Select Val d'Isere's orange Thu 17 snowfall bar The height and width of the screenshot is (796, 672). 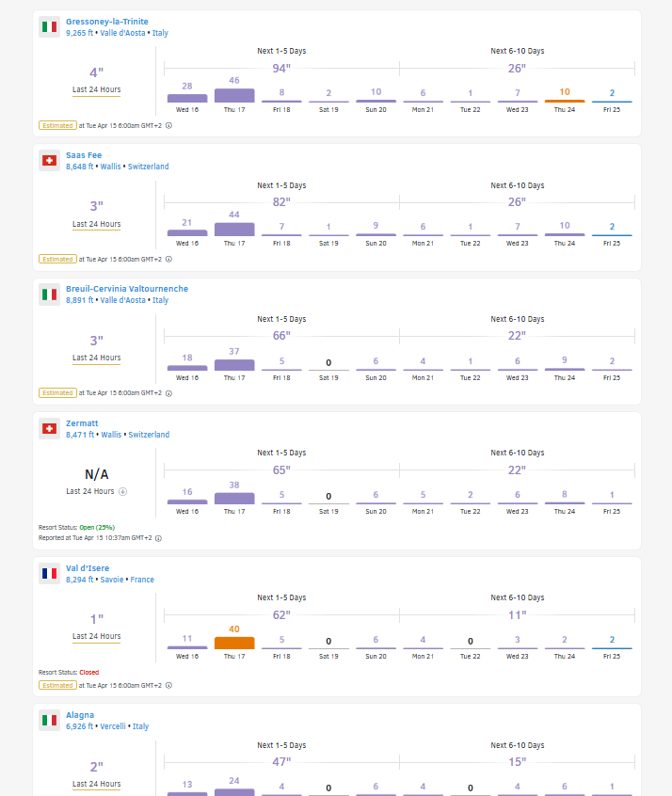pyautogui.click(x=234, y=643)
